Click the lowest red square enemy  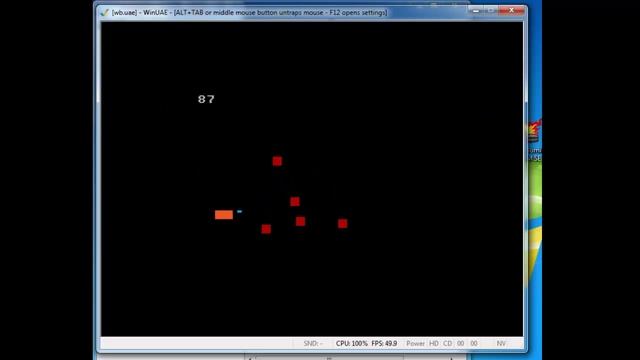pyautogui.click(x=266, y=229)
